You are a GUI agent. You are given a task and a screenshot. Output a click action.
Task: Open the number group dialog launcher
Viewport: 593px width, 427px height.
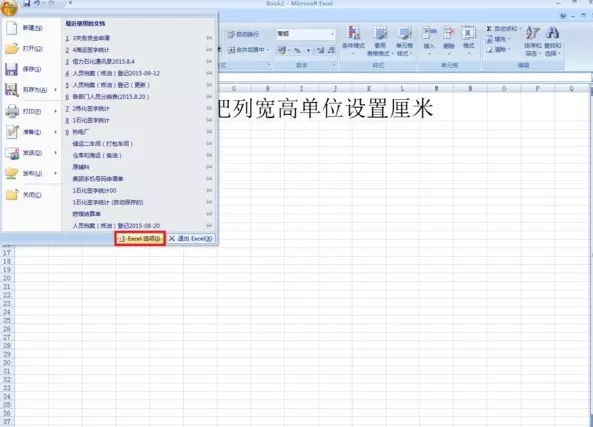334,65
